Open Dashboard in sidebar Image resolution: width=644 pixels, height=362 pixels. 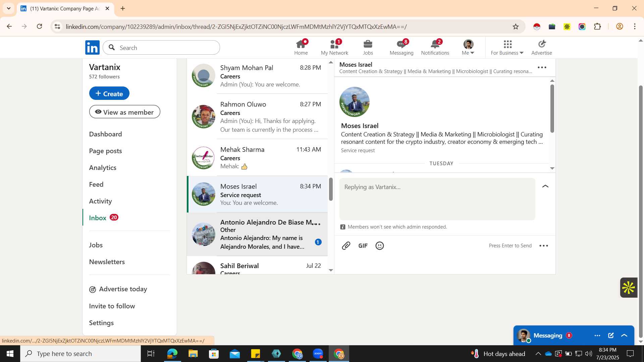[x=105, y=134]
